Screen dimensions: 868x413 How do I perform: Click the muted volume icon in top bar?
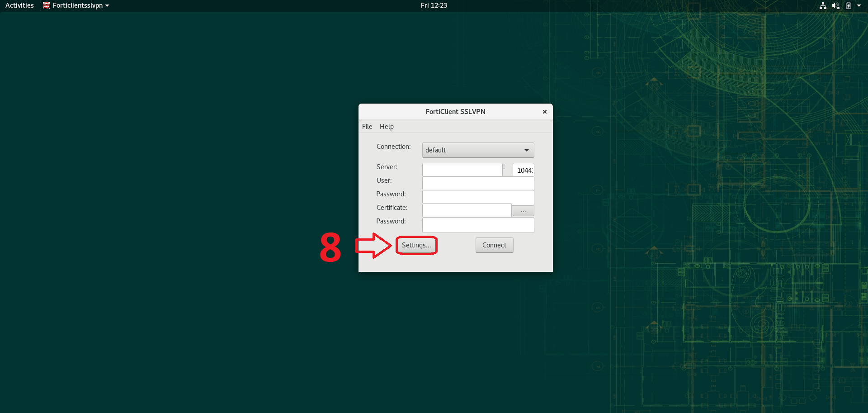(x=835, y=5)
